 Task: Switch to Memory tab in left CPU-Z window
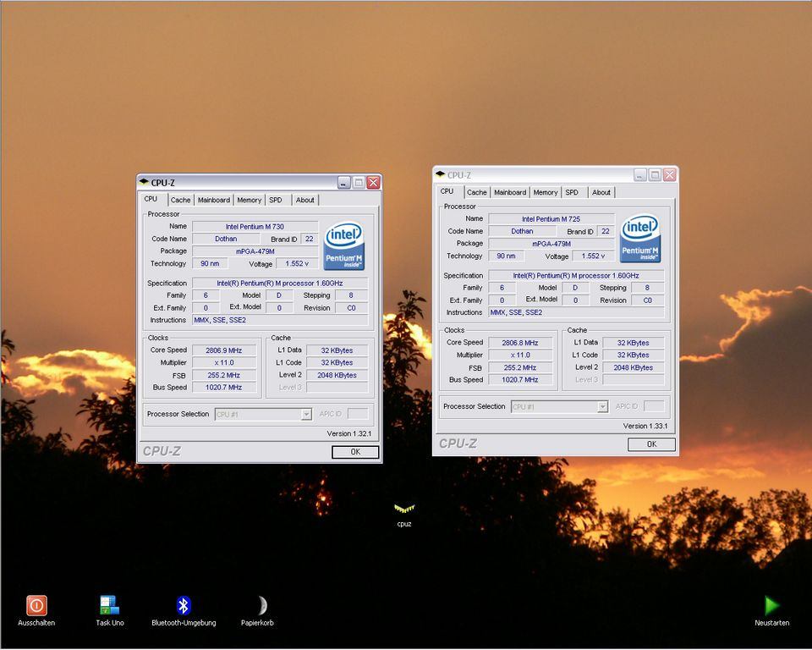(x=249, y=200)
